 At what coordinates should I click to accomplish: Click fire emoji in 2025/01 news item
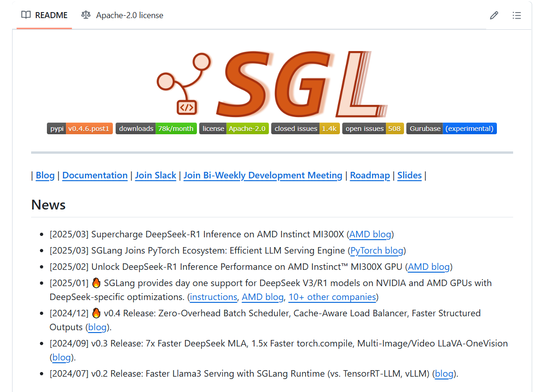tap(96, 283)
